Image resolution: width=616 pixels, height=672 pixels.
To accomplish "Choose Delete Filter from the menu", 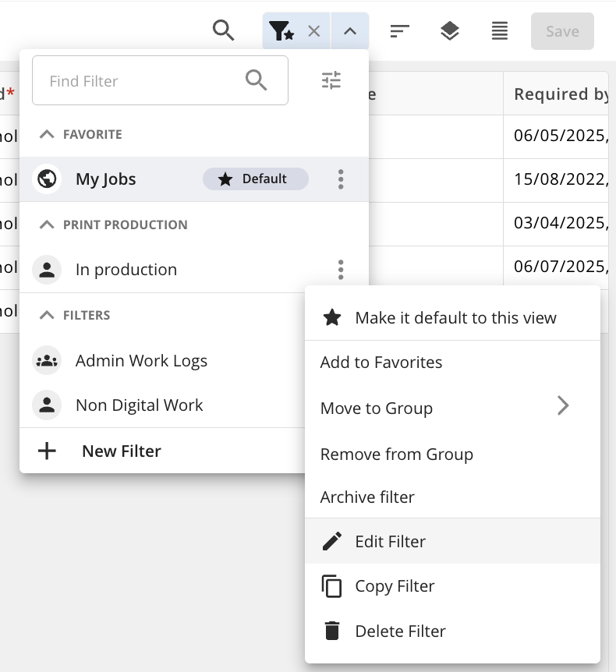I will coord(452,631).
